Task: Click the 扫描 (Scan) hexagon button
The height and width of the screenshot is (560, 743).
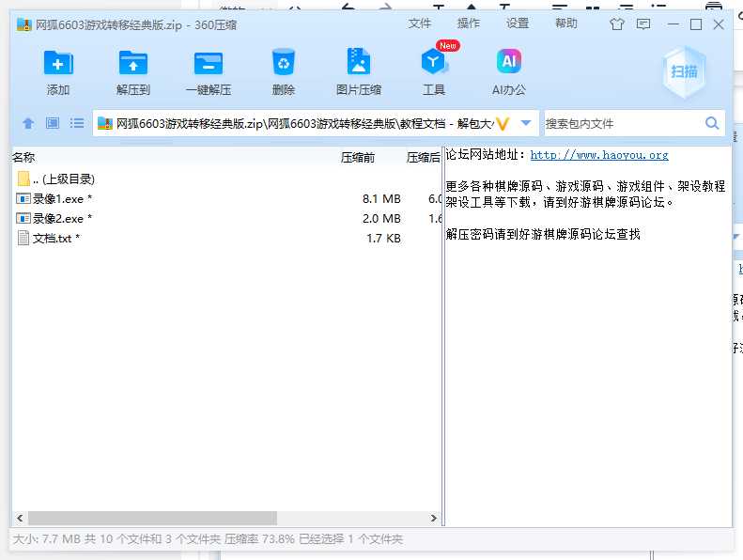Action: pos(684,72)
